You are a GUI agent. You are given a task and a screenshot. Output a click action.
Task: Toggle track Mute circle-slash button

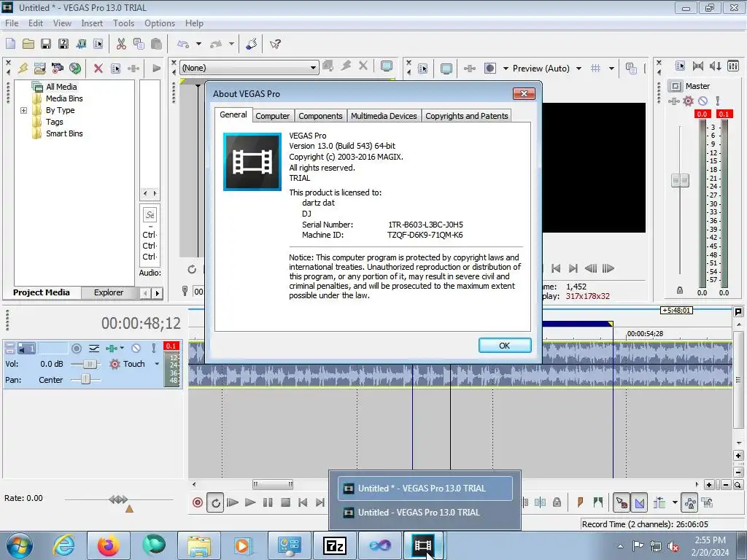[x=136, y=349]
